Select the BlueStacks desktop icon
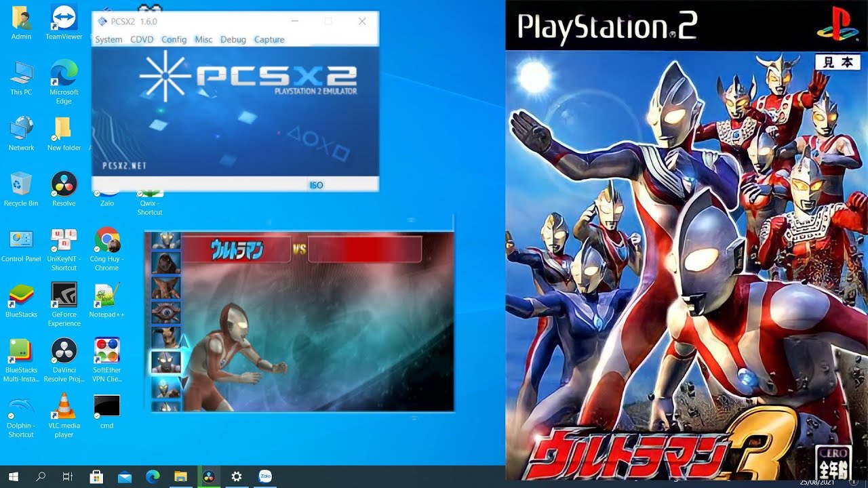The width and height of the screenshot is (868, 488). point(21,300)
